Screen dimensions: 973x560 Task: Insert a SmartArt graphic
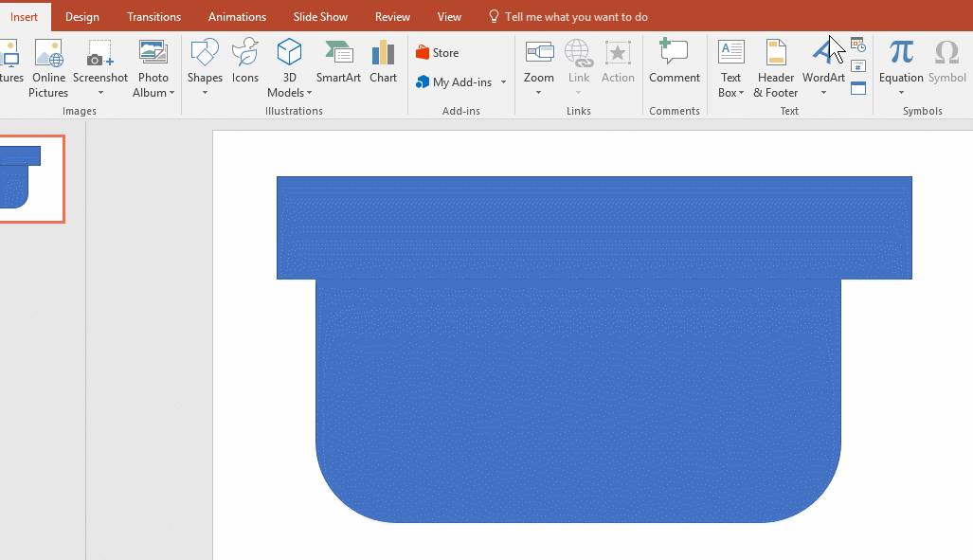point(338,63)
